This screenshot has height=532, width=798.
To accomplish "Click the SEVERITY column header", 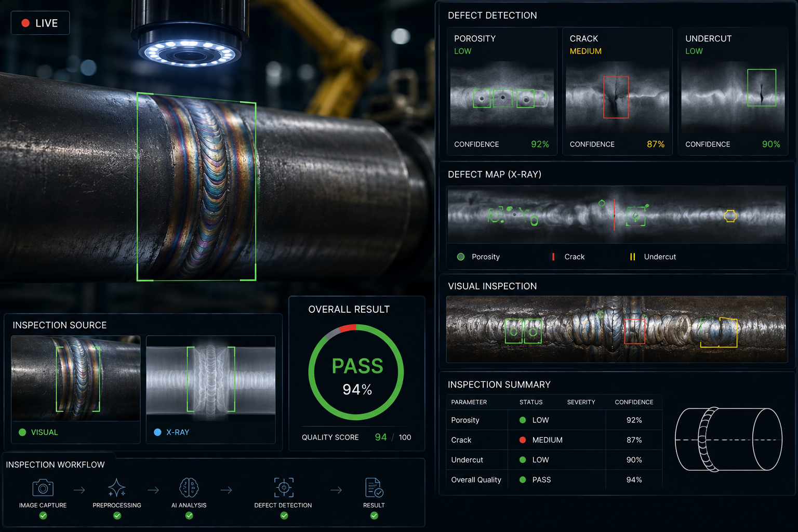I will tap(581, 402).
